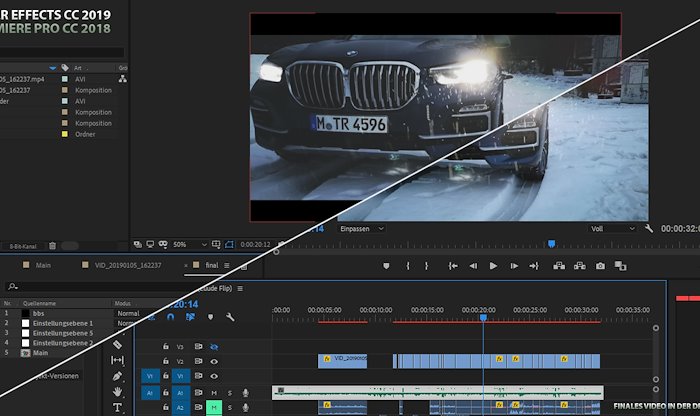This screenshot has height=416, width=700.
Task: Open the 50% magnification dropdown
Action: [x=189, y=244]
